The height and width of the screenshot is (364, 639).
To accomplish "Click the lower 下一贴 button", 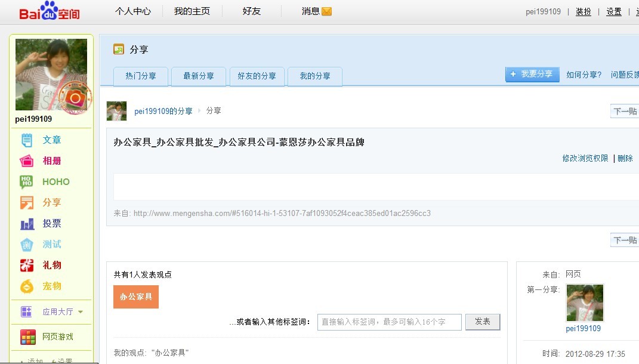I will (625, 240).
